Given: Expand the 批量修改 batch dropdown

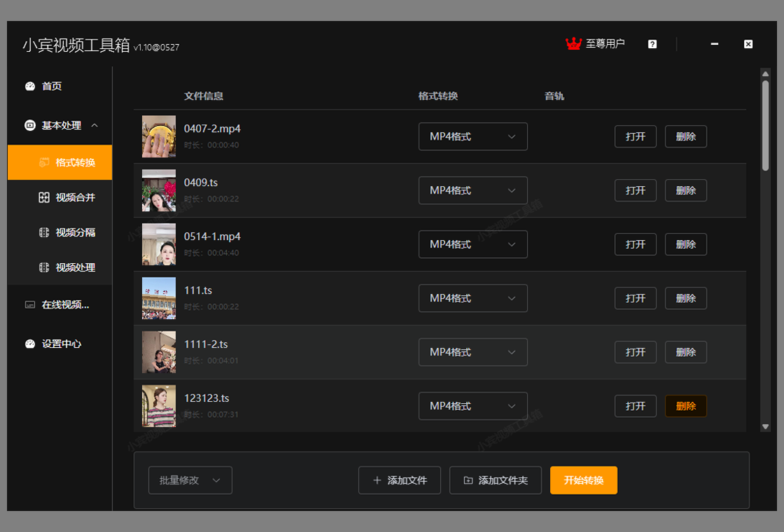Looking at the screenshot, I should point(190,480).
